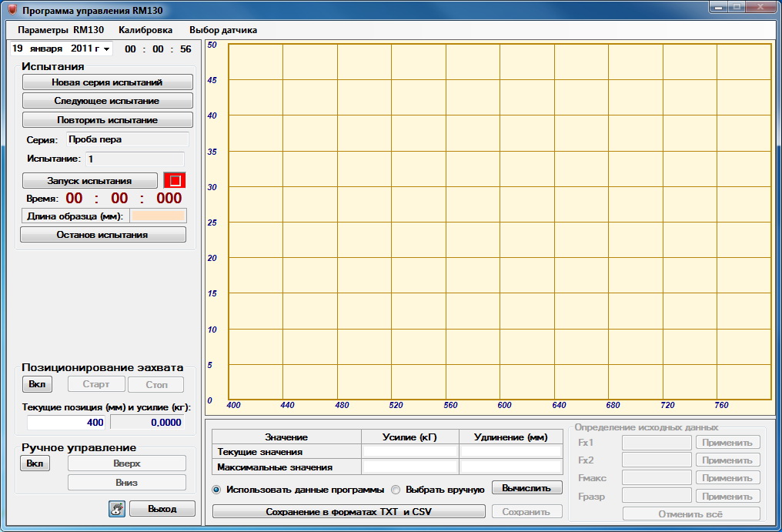Image resolution: width=782 pixels, height=532 pixels.
Task: Launch test with Запуск испытания button
Action: [x=90, y=181]
